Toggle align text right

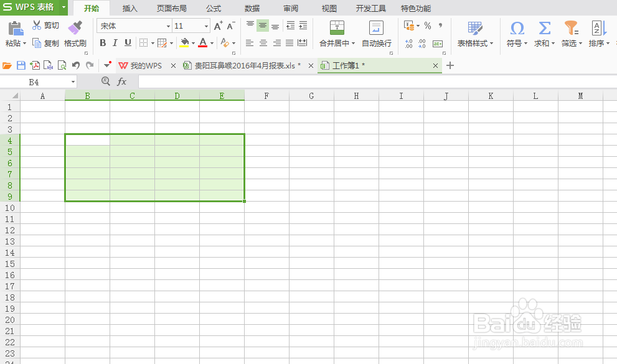[x=277, y=43]
